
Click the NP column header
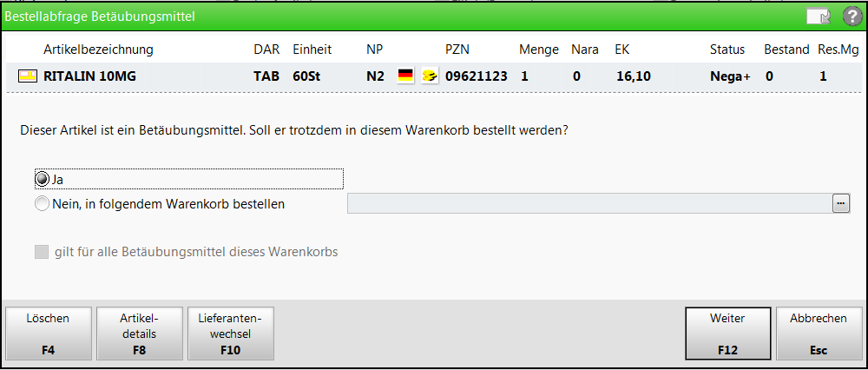(374, 50)
